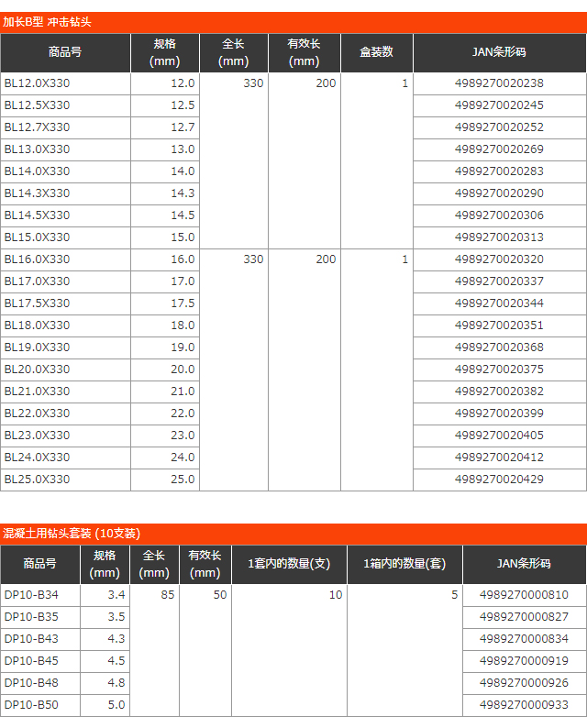Select product code BL14.3X330

(x=38, y=193)
